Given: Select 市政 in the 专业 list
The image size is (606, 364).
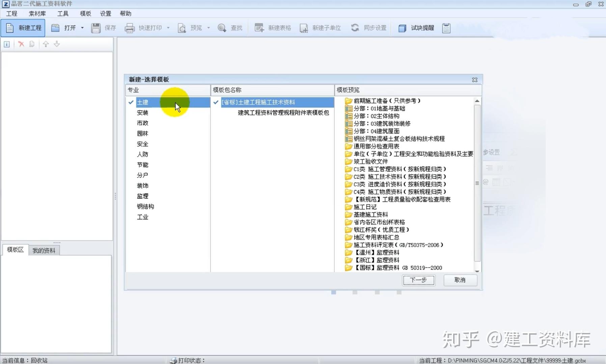Looking at the screenshot, I should pyautogui.click(x=142, y=123).
